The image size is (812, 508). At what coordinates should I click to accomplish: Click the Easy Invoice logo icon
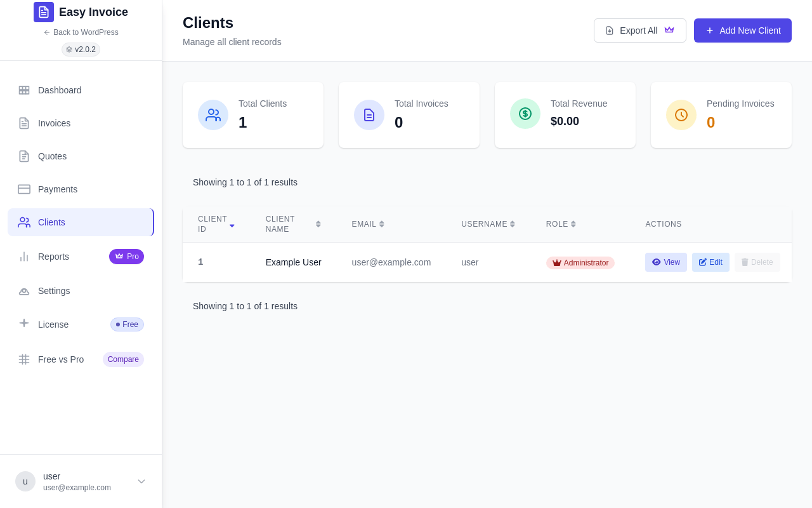point(44,12)
